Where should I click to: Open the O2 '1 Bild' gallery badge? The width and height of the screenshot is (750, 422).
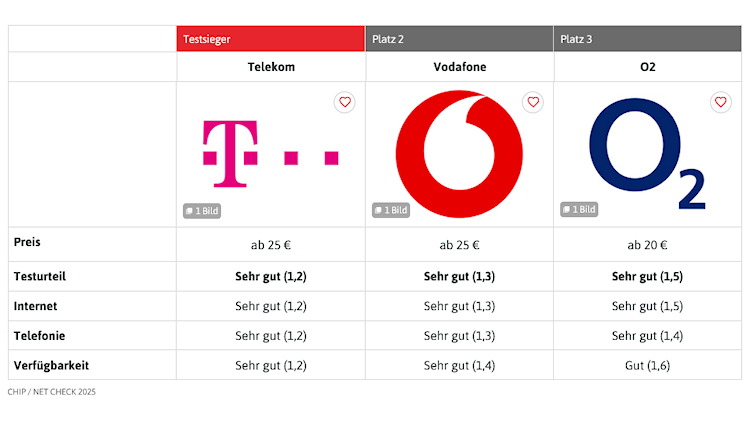pyautogui.click(x=579, y=210)
